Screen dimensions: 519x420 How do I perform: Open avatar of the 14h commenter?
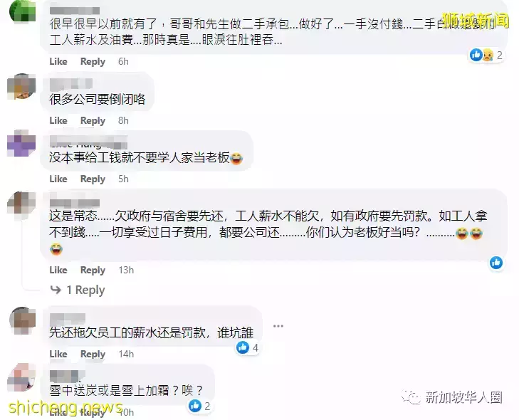(x=22, y=320)
